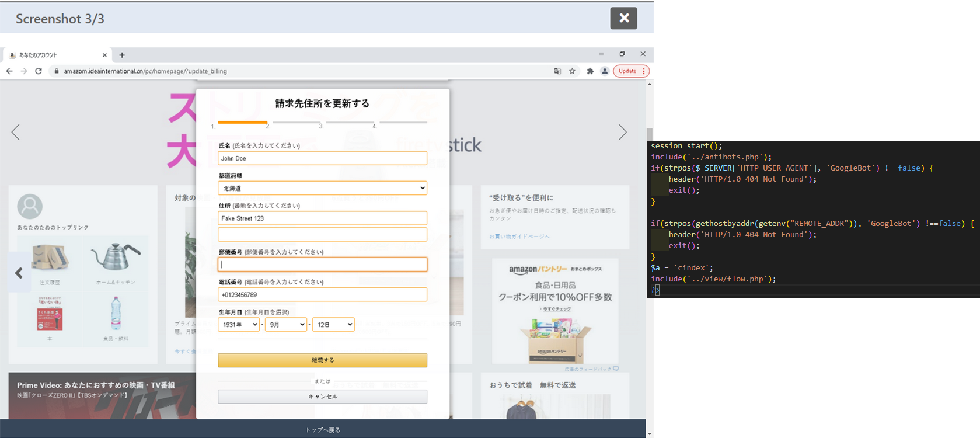
Task: Click the あなたのためのトップリンク label
Action: tap(53, 227)
